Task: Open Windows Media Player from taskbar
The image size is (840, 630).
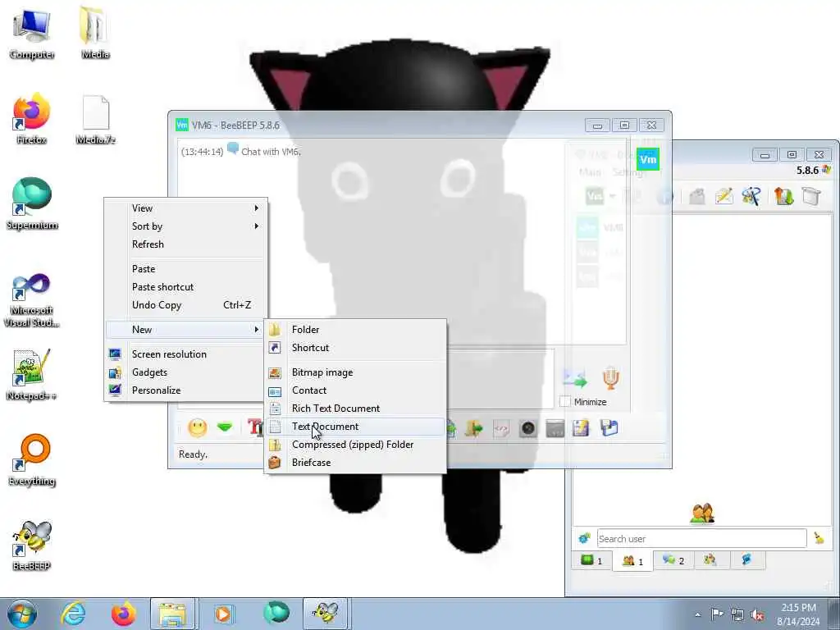Action: click(223, 614)
